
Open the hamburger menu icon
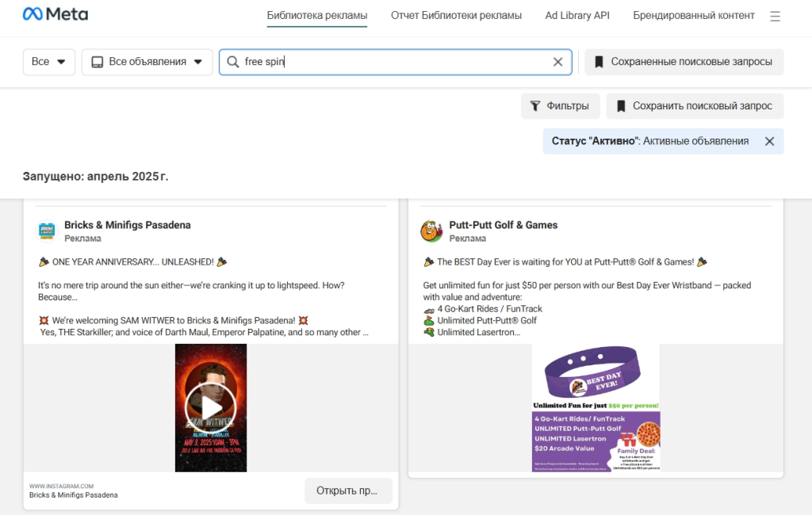click(x=775, y=16)
